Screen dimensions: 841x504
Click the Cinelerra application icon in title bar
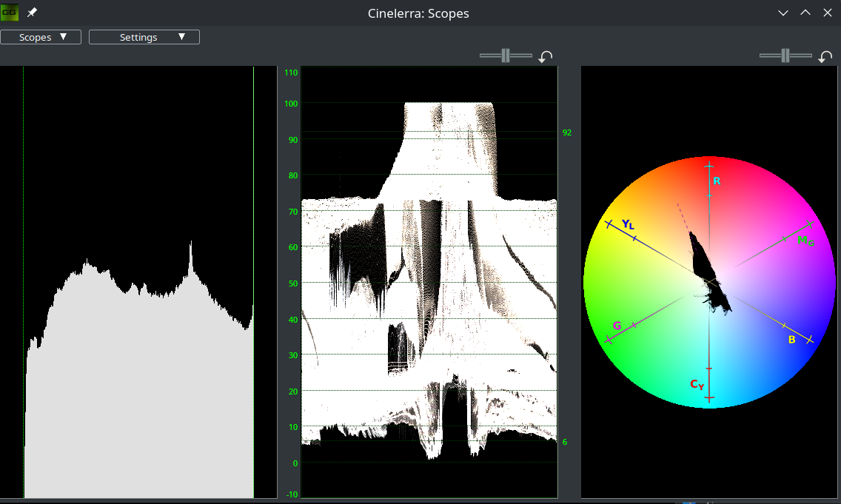pos(10,13)
